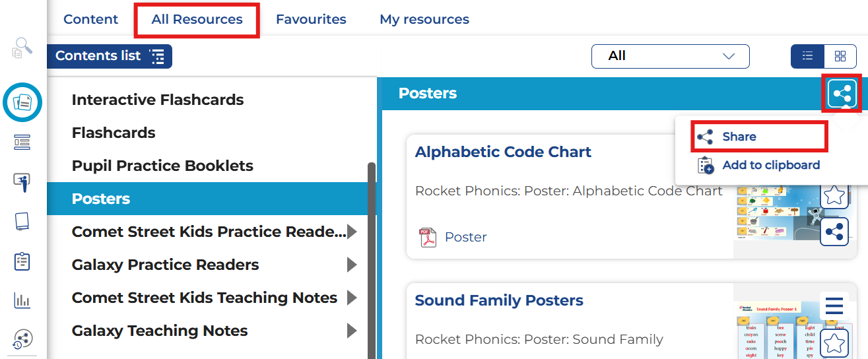Click the search resources icon in sidebar

point(22,48)
